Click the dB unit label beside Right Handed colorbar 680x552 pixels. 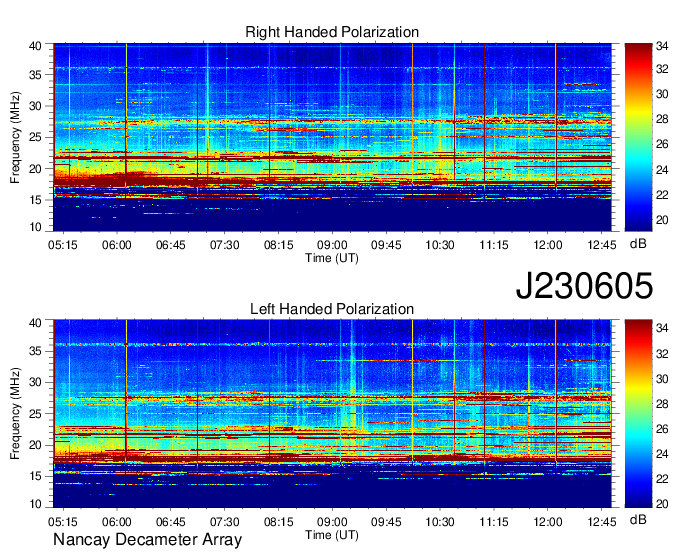pyautogui.click(x=638, y=244)
